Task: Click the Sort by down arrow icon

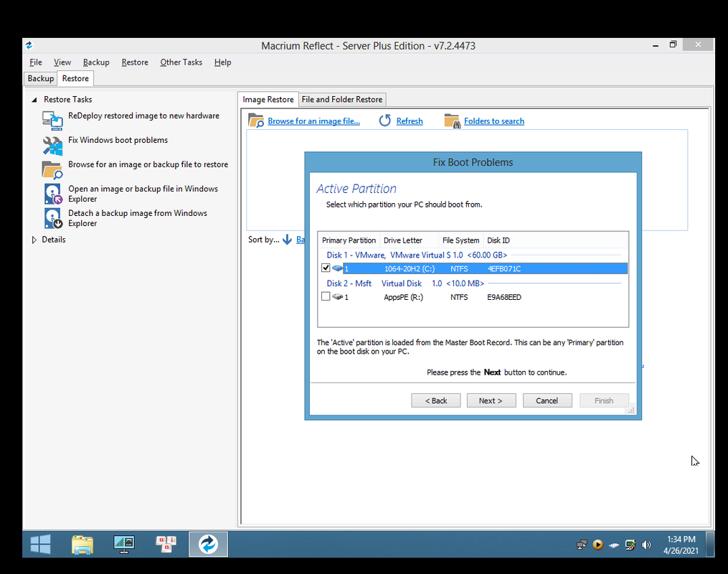Action: tap(288, 240)
